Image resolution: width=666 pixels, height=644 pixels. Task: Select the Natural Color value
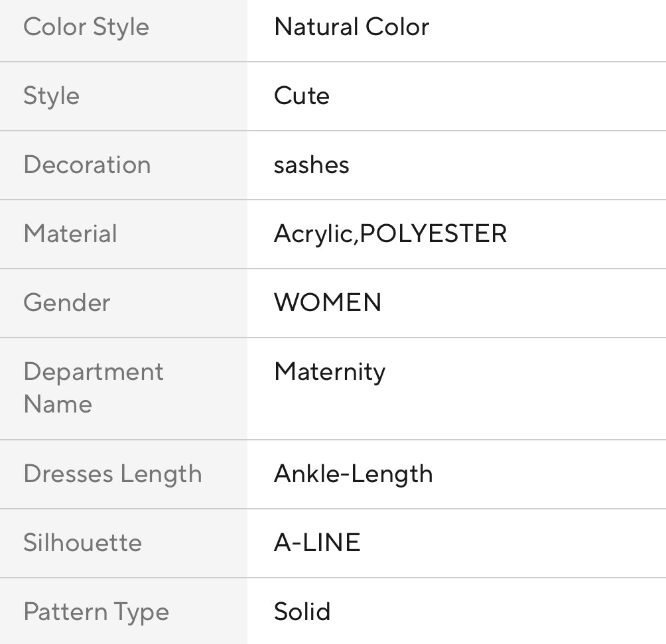pyautogui.click(x=352, y=27)
